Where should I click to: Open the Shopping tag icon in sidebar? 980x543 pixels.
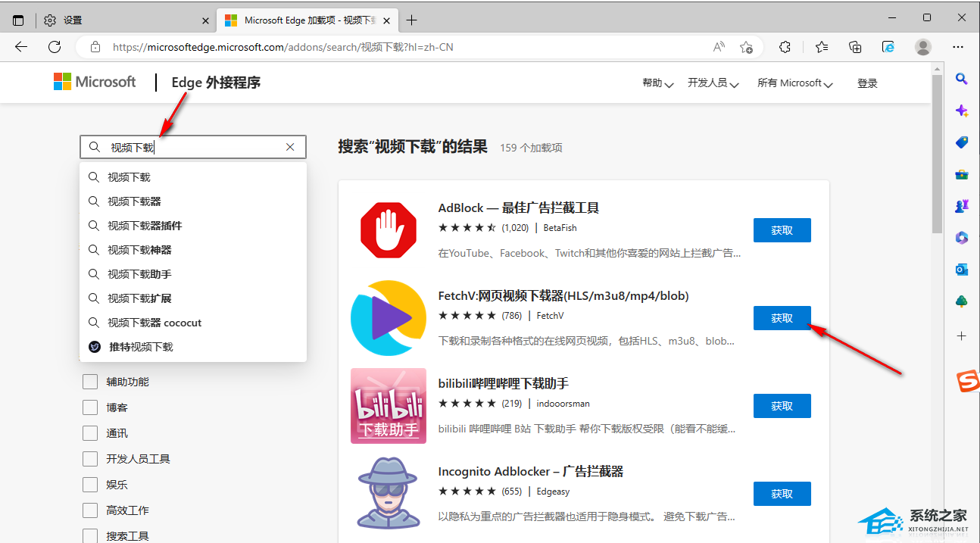pos(961,142)
